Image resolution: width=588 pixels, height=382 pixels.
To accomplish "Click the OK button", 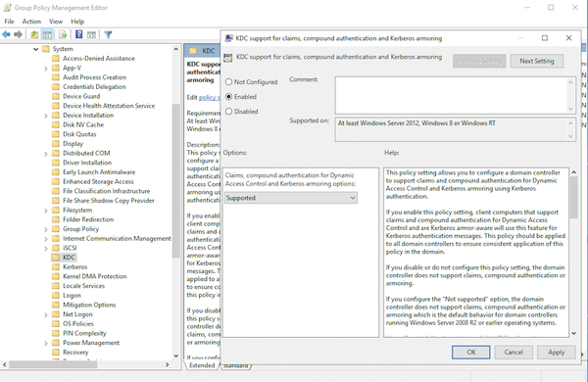I will pos(471,352).
